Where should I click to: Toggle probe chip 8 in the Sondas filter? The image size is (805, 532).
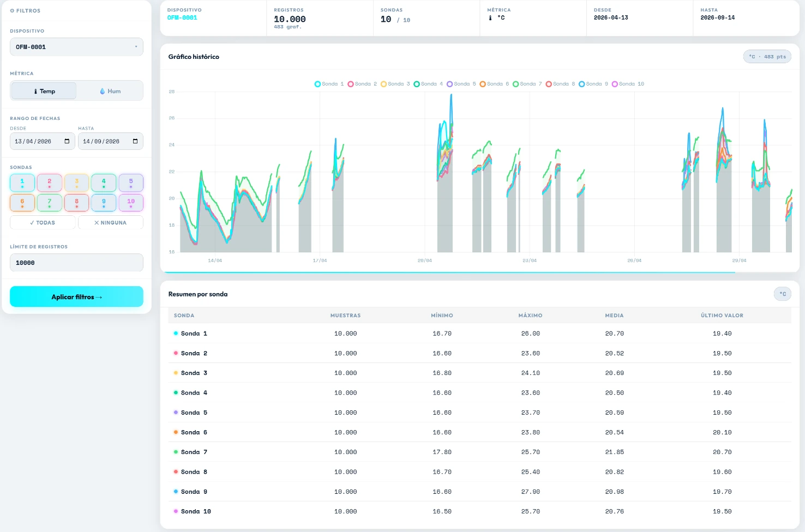point(77,203)
